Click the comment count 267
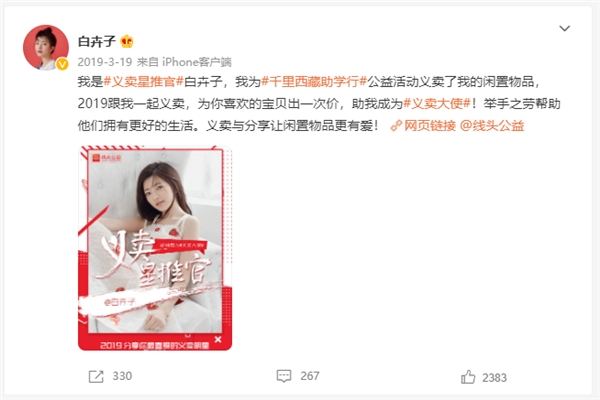Viewport: 600px width, 400px height. coord(310,376)
